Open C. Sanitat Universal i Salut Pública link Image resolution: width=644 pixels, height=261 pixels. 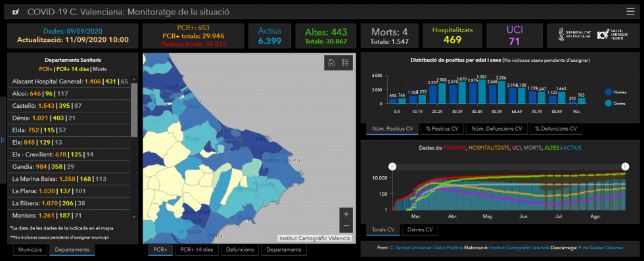(x=426, y=248)
